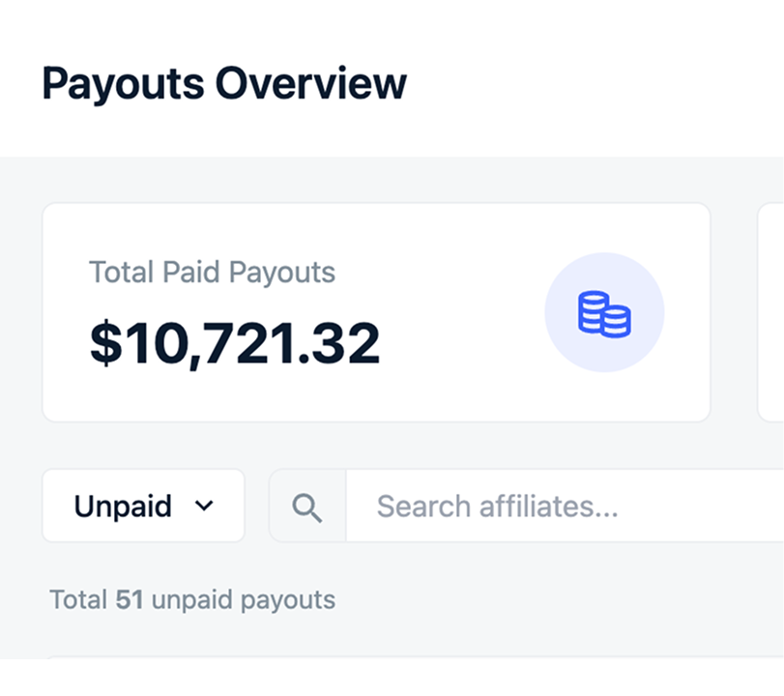
Task: Click the bold 51 count number
Action: point(130,599)
